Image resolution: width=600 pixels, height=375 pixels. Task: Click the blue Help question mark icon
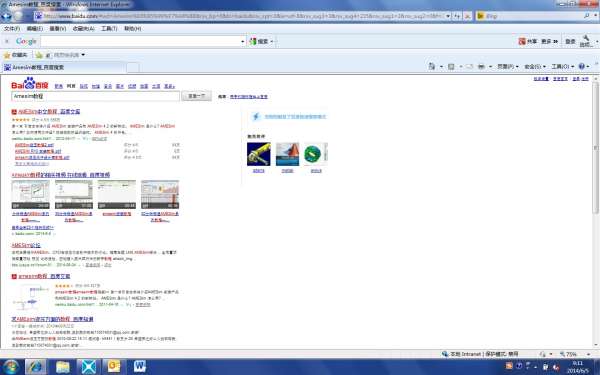tap(582, 67)
